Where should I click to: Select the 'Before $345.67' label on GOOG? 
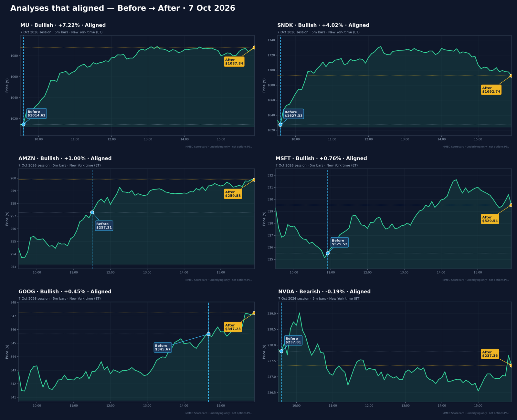click(163, 347)
